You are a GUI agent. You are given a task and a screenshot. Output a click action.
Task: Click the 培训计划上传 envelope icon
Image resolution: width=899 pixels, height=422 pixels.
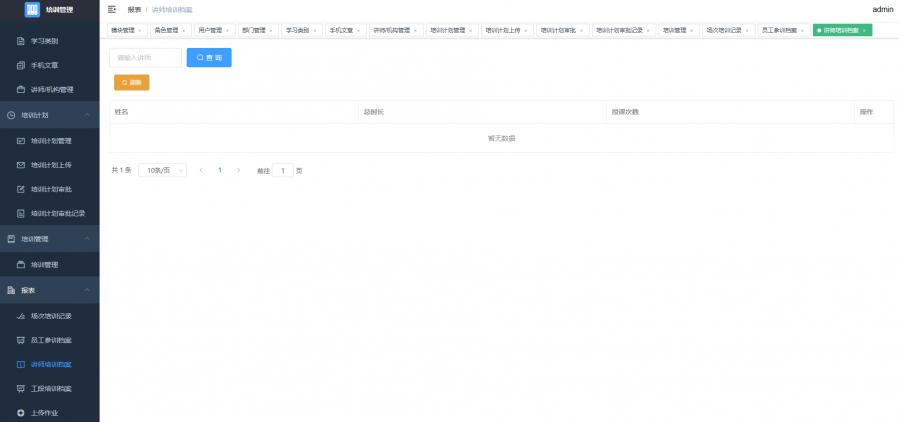21,165
